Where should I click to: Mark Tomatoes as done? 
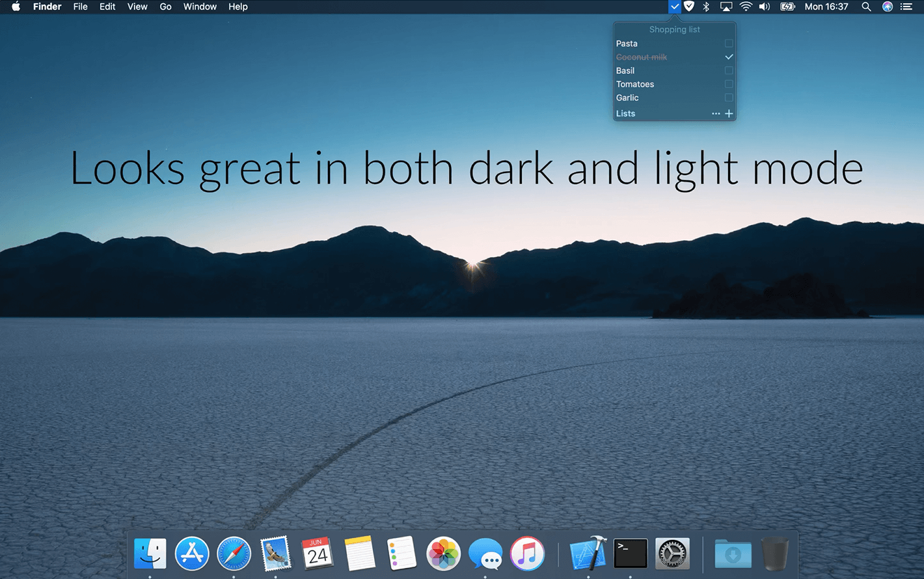coord(729,84)
